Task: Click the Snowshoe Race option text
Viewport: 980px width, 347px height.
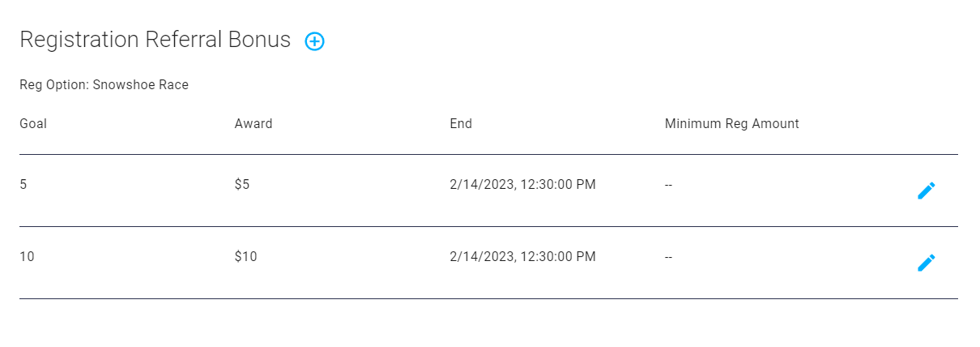Action: [x=141, y=84]
